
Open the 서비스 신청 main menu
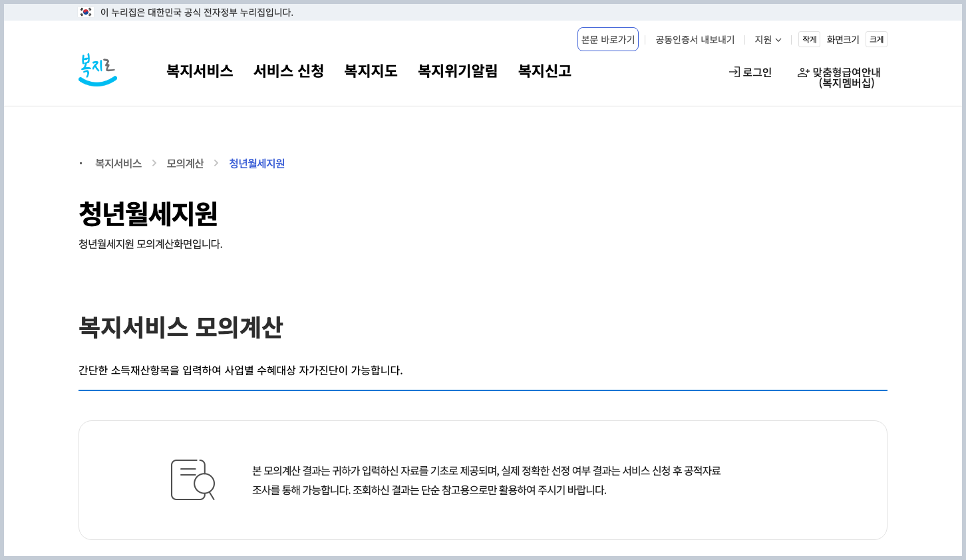tap(289, 71)
